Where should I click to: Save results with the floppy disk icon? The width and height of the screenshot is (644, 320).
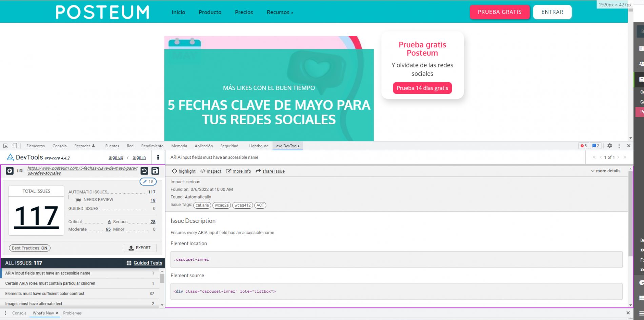tap(155, 171)
